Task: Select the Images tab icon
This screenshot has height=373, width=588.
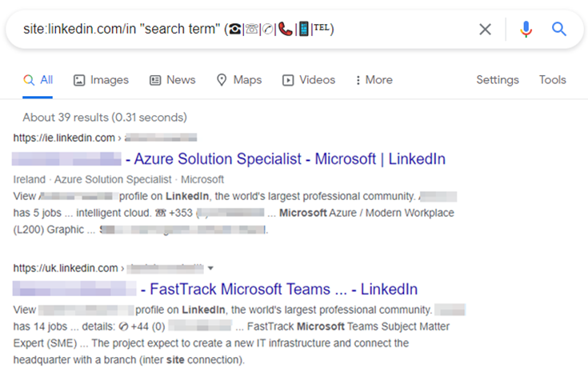Action: click(x=79, y=80)
